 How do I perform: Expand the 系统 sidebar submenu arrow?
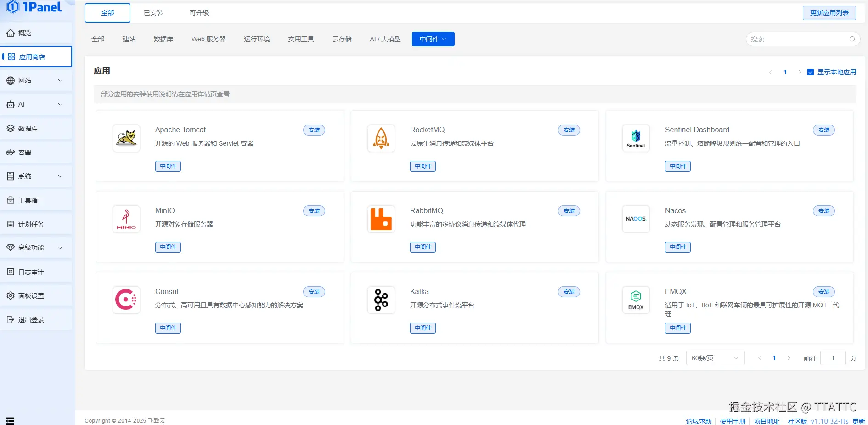tap(60, 176)
